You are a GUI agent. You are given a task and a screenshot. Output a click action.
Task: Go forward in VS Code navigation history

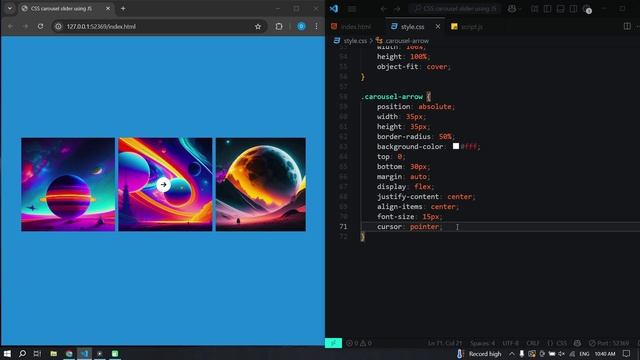tap(397, 9)
